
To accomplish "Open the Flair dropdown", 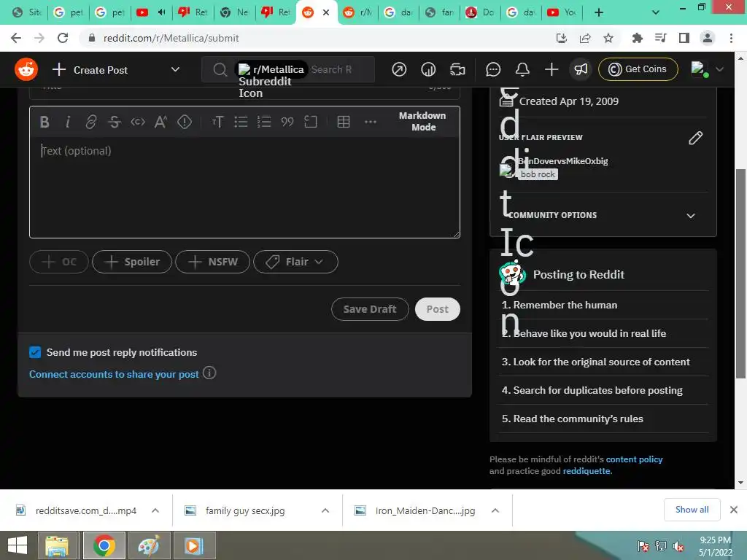I will point(296,262).
